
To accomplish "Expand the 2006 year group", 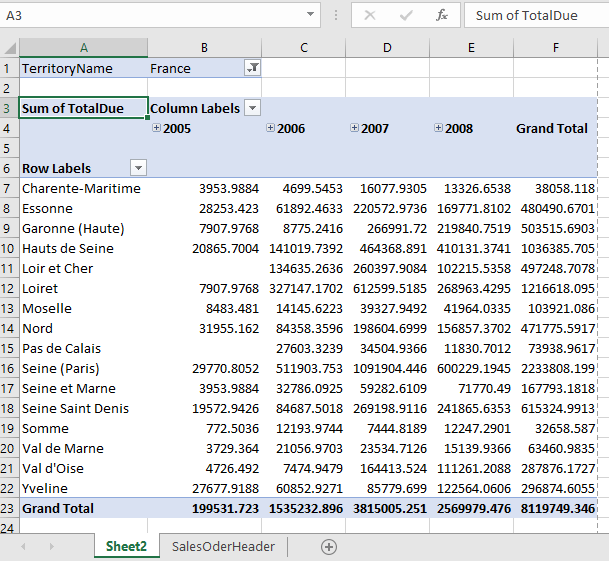I will [270, 128].
